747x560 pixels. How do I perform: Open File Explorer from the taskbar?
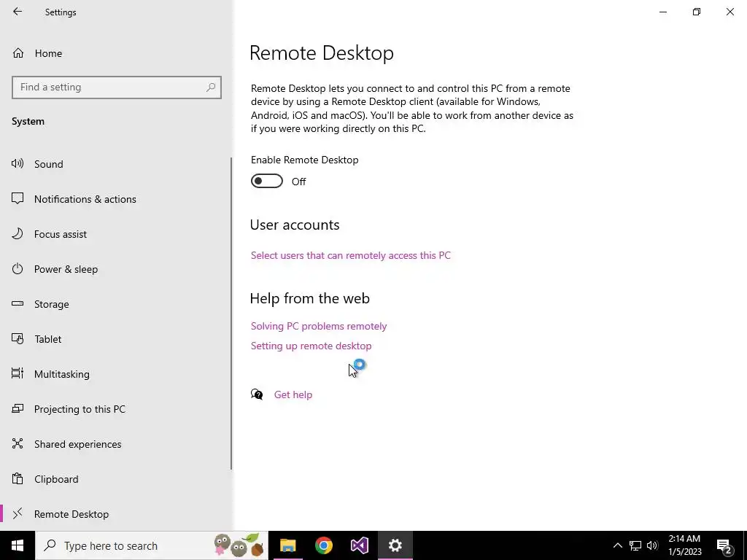[287, 545]
